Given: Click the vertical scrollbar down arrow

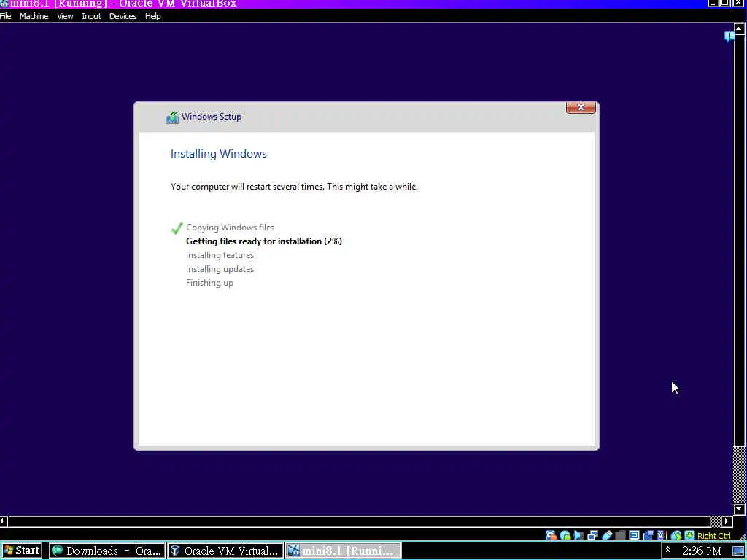Looking at the screenshot, I should 739,509.
